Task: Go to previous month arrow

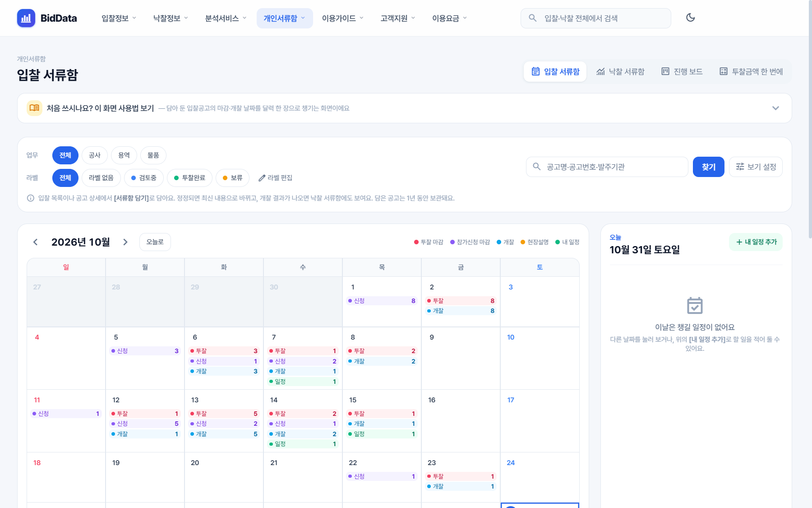Action: click(36, 242)
